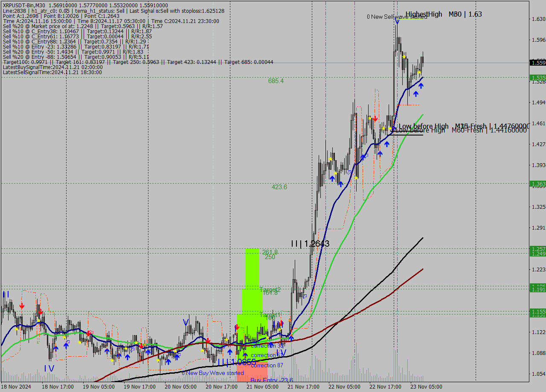Click the green 1.535 level price tag
546x392 pixels.
pos(538,78)
